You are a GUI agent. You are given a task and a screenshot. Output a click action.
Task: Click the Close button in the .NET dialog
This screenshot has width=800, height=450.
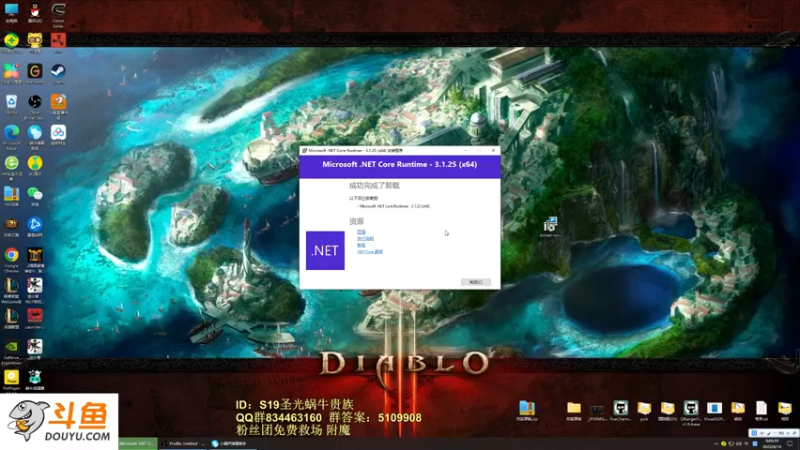(476, 282)
